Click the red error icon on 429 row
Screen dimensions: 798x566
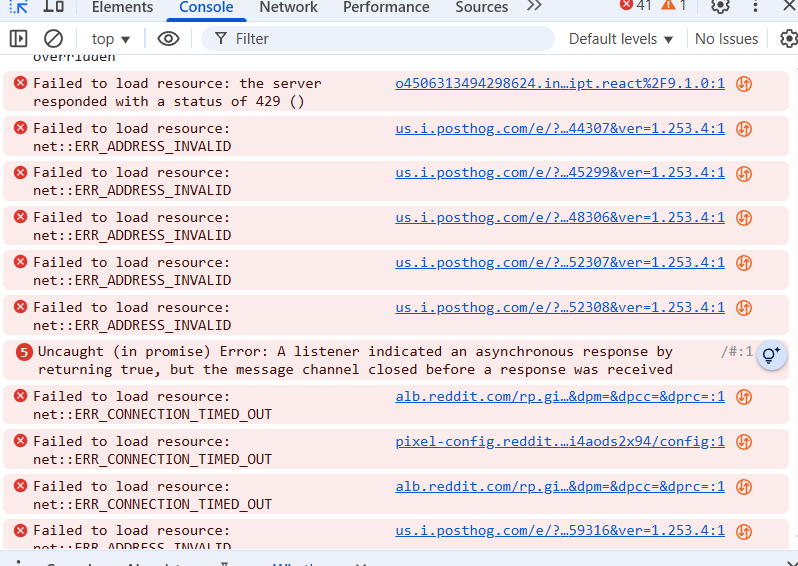20,82
